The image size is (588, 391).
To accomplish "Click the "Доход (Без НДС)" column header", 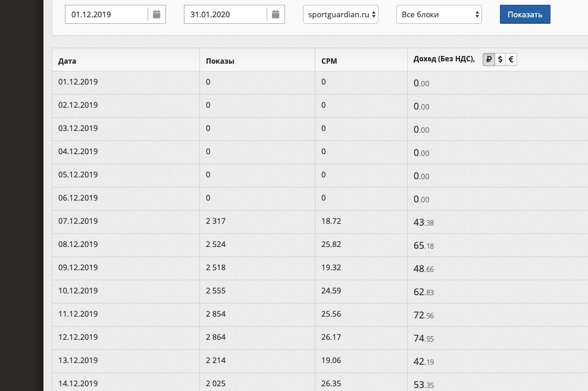I will [443, 58].
